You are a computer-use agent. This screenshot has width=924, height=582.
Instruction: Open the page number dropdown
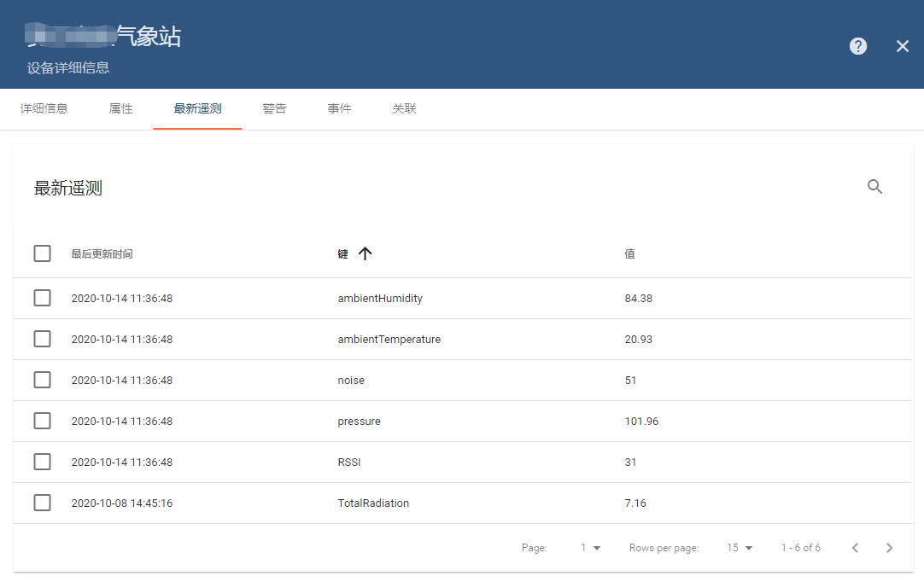click(x=590, y=548)
